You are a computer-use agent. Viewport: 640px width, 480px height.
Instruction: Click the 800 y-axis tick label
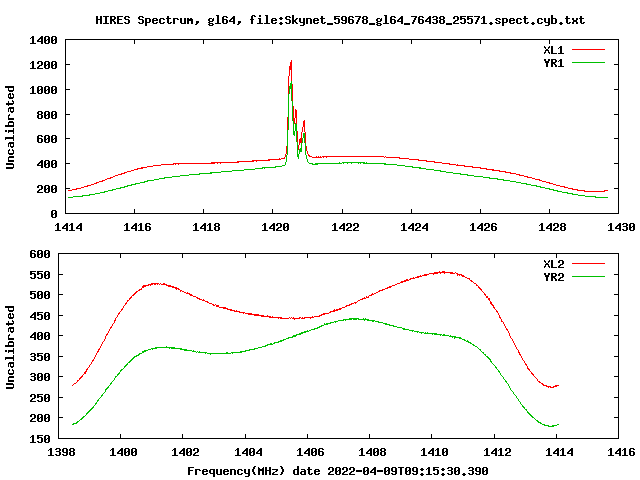pos(47,115)
